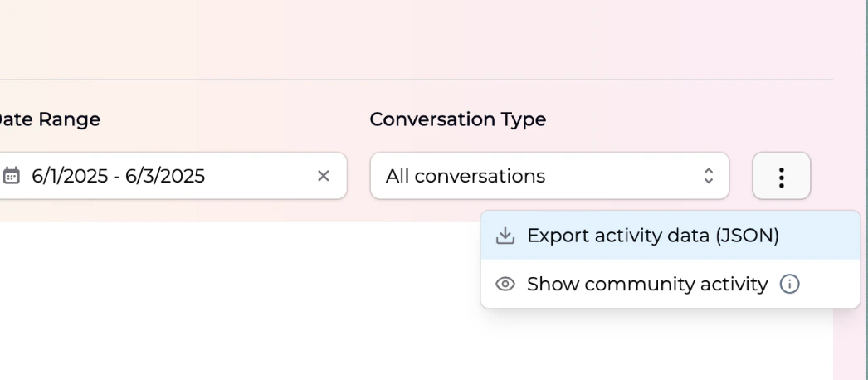Click the download icon beside Export activity data

pyautogui.click(x=505, y=236)
